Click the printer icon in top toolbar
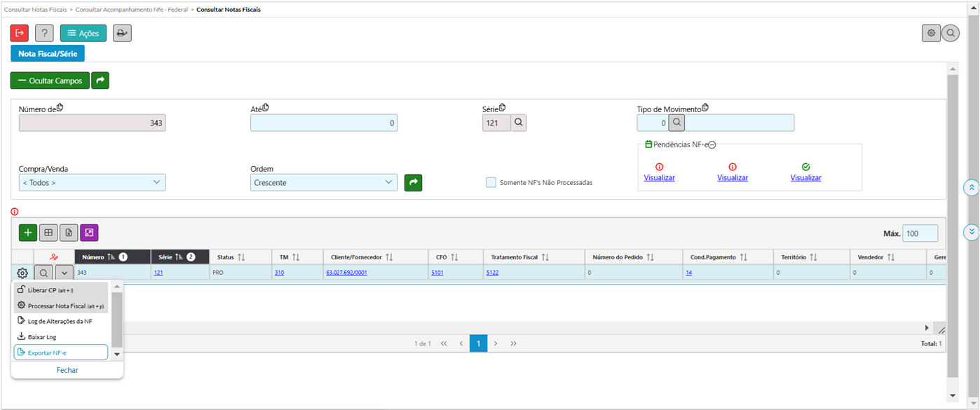Screen dimensions: 980x410 (122, 33)
